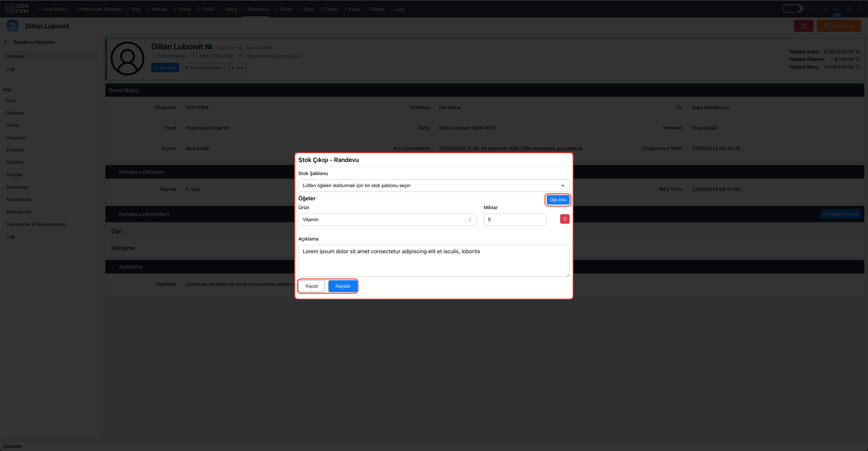Select Satışlar in the sidebar
The height and width of the screenshot is (451, 868).
pyautogui.click(x=14, y=175)
